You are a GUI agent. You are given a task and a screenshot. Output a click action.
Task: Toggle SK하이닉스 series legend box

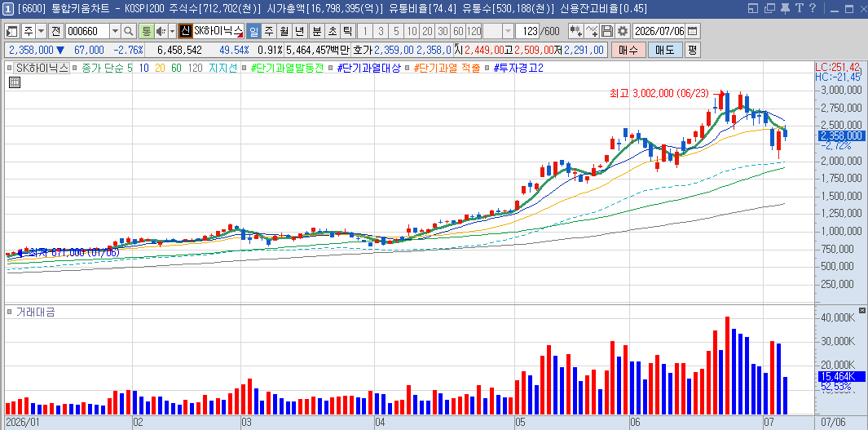[x=9, y=69]
